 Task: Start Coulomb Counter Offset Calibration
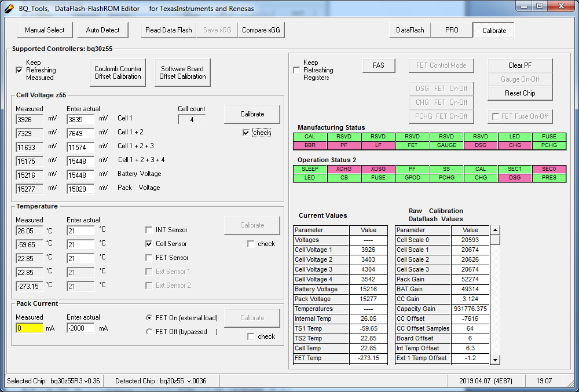click(x=118, y=73)
